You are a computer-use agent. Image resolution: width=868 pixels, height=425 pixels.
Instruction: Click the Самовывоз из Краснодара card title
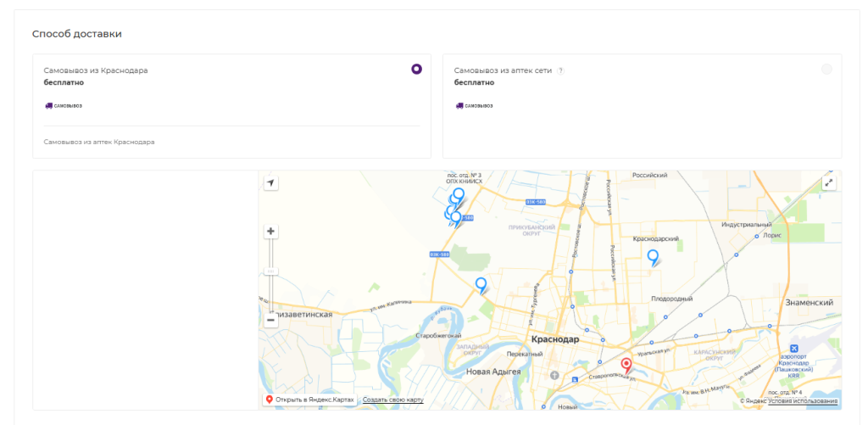96,70
